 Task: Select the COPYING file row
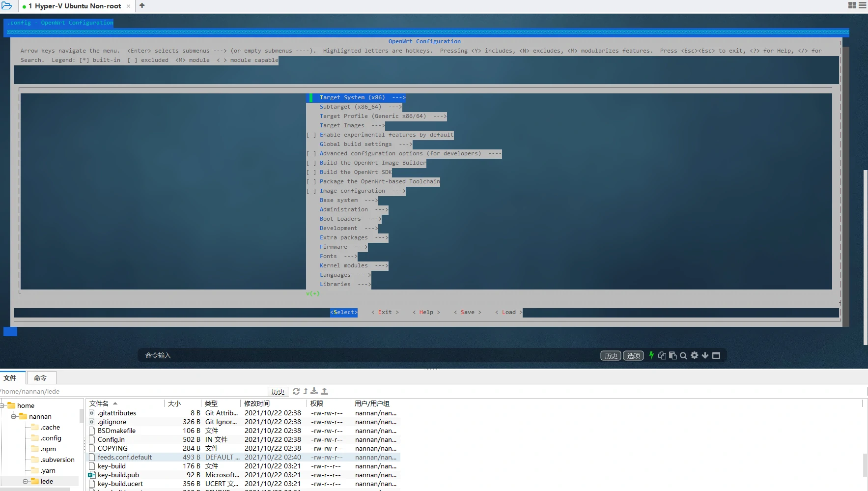point(244,448)
